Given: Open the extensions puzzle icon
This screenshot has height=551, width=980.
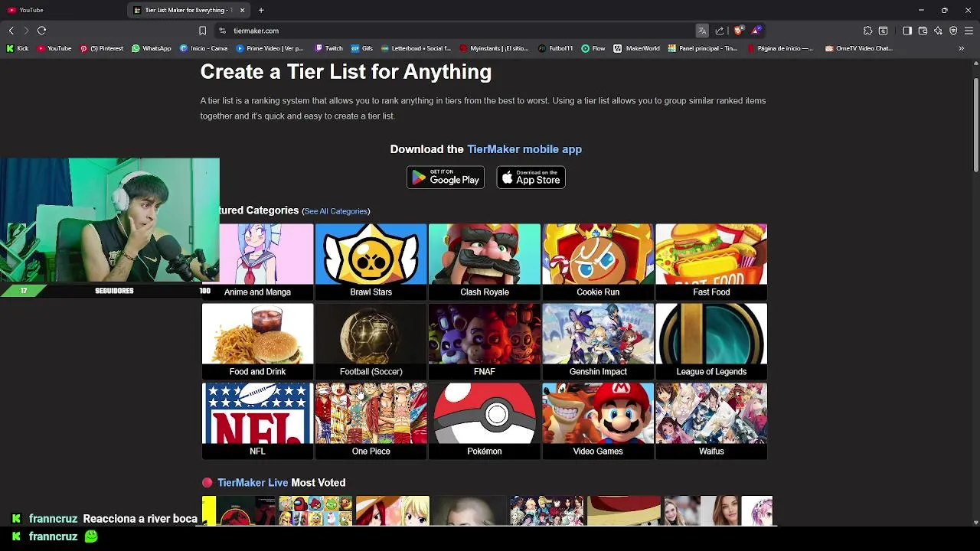Looking at the screenshot, I should click(x=867, y=31).
